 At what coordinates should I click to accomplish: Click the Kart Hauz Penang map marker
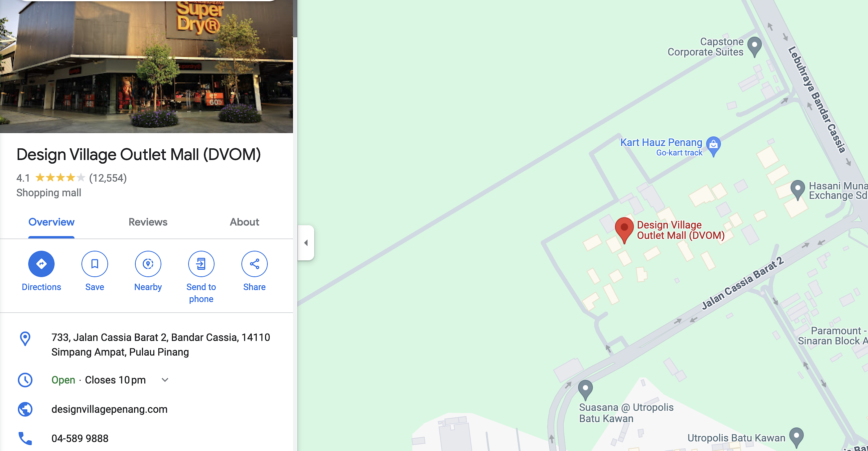713,146
